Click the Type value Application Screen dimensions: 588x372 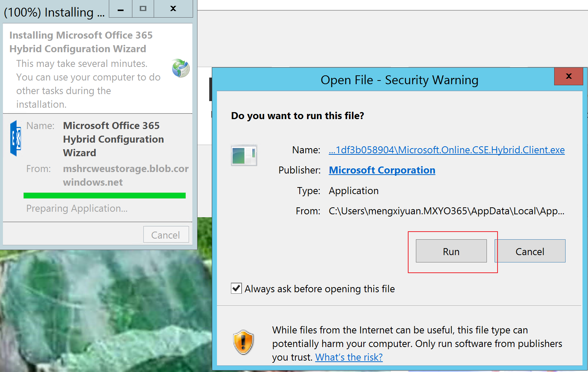pyautogui.click(x=354, y=191)
